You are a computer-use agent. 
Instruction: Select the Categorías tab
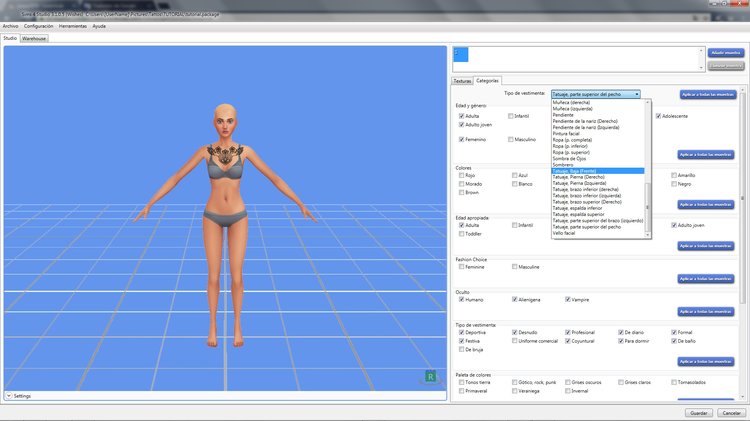487,81
